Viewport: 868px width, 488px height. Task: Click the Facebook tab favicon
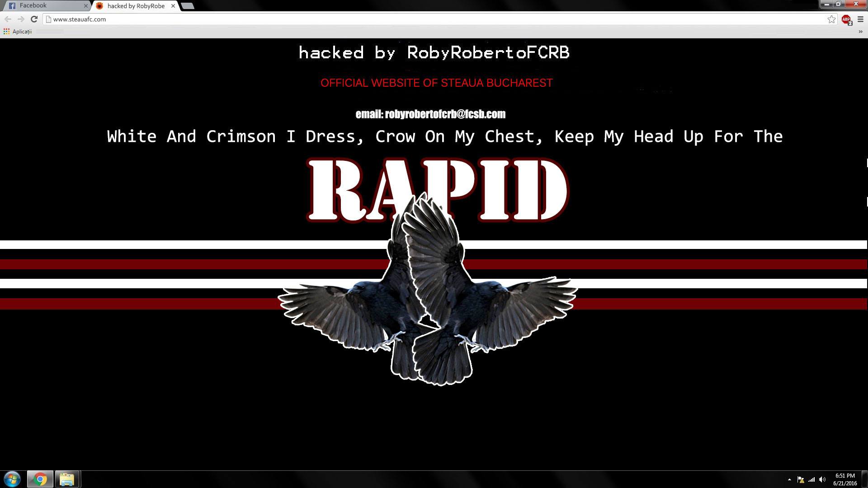(x=12, y=6)
